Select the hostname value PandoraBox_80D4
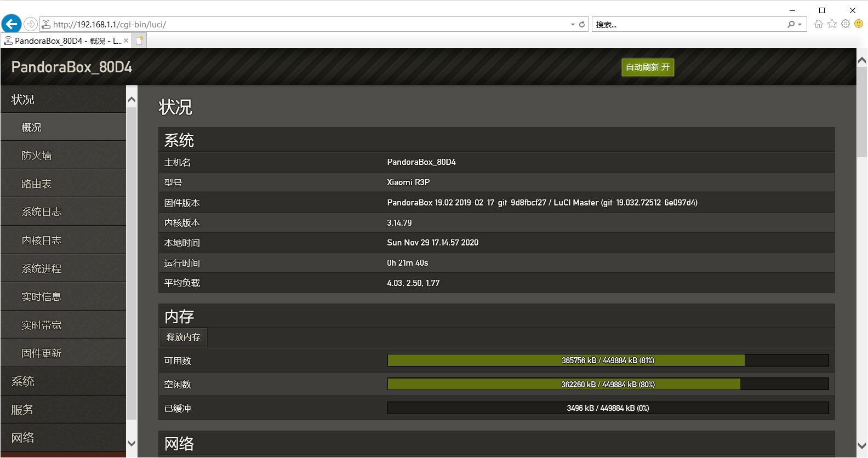 pyautogui.click(x=421, y=162)
